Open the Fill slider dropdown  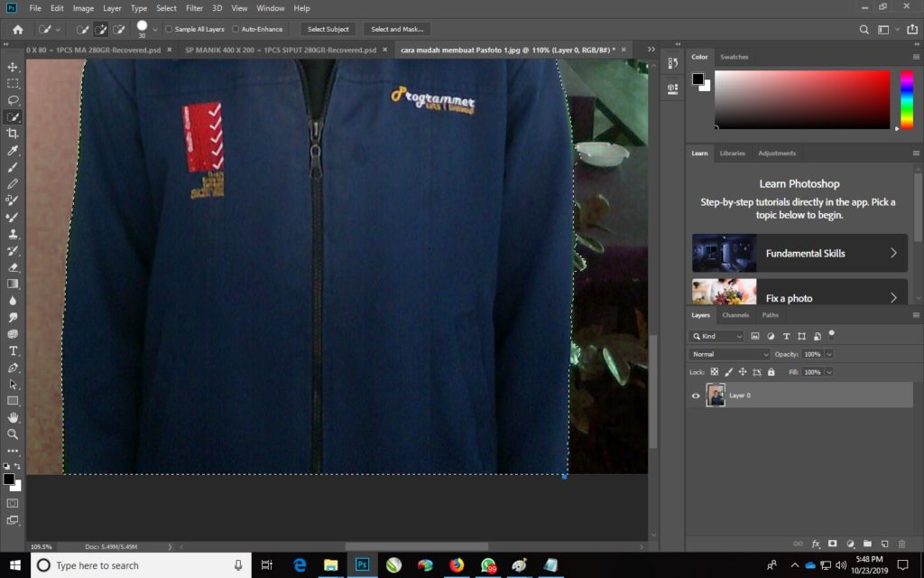click(x=829, y=372)
